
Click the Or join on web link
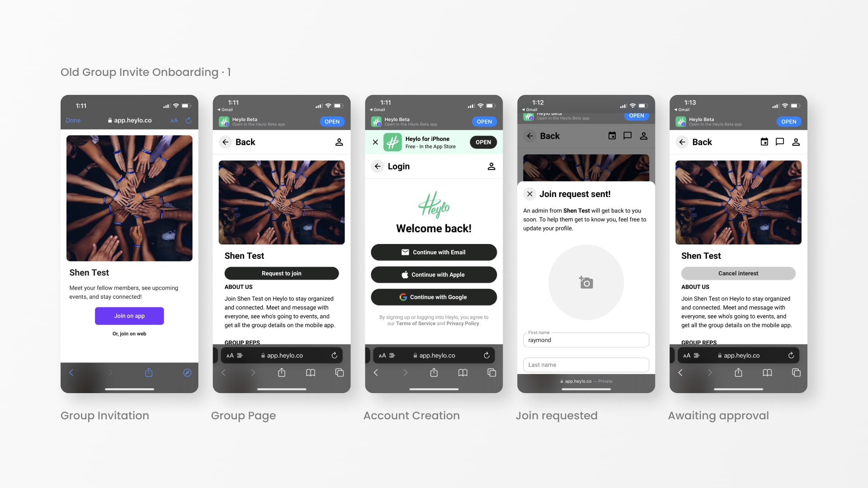tap(129, 333)
